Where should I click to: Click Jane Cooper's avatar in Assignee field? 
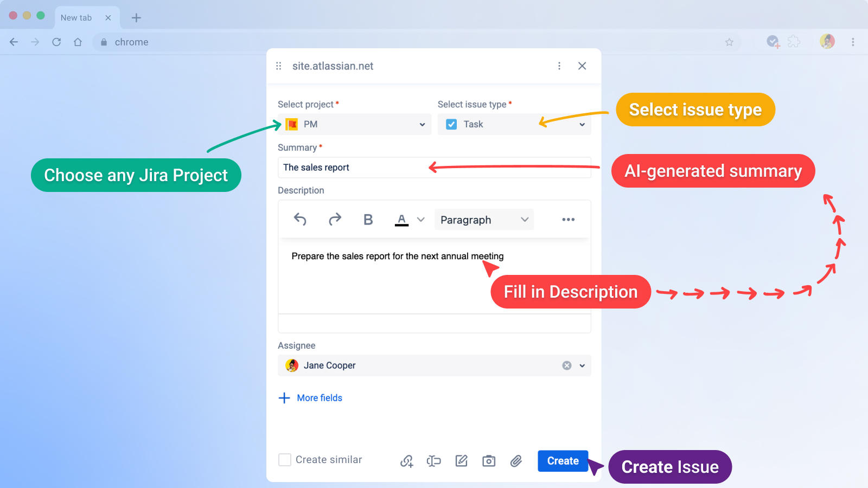(x=292, y=365)
